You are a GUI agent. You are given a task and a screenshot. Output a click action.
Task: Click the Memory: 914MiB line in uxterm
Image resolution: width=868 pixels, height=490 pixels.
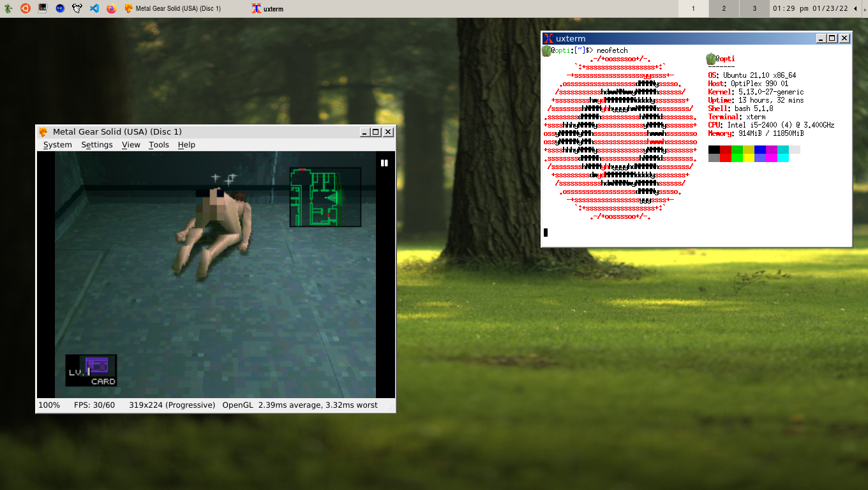pos(756,133)
